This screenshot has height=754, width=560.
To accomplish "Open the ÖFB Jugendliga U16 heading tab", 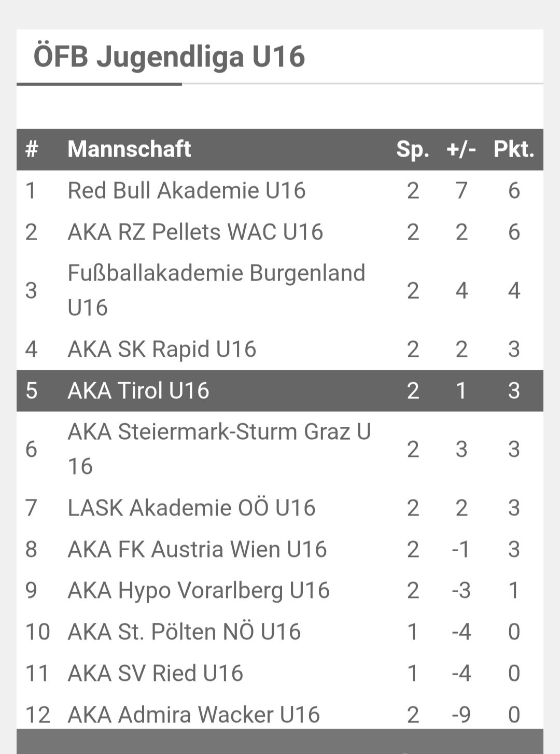I will [x=169, y=57].
